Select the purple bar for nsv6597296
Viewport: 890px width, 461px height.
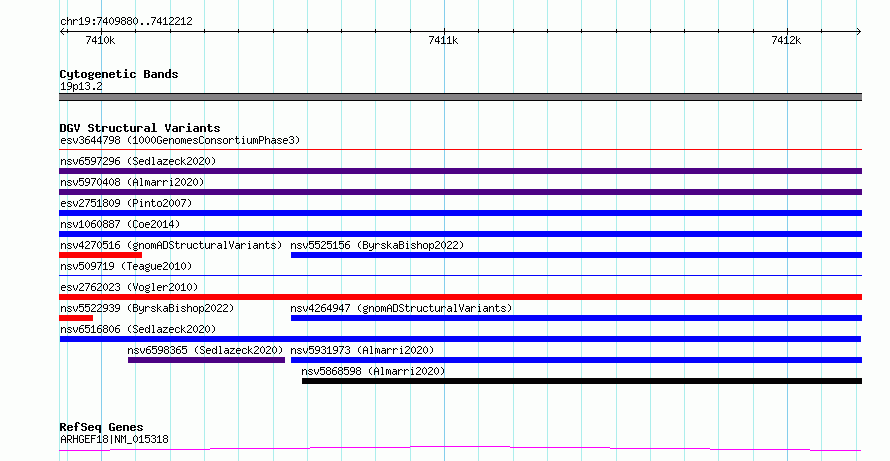(460, 171)
